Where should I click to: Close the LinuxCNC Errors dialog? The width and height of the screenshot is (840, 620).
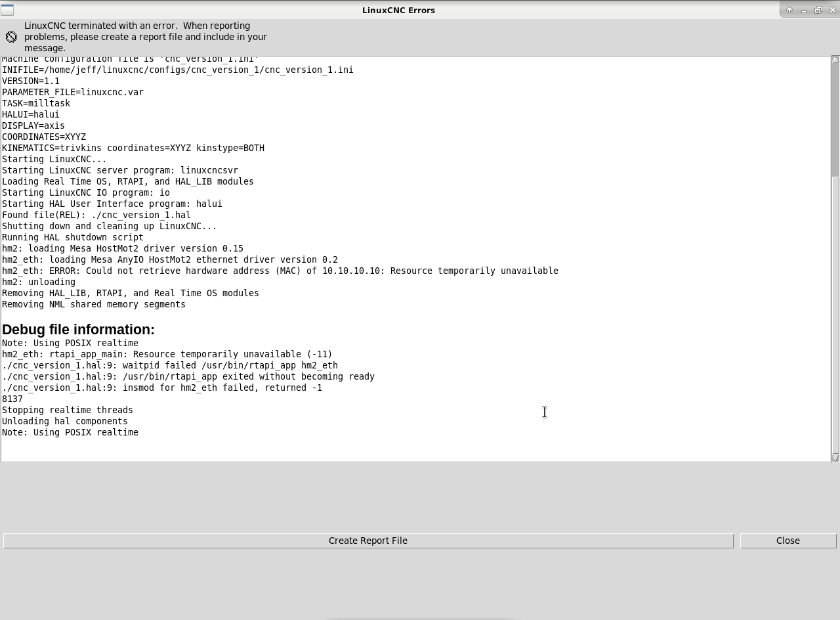coord(788,541)
